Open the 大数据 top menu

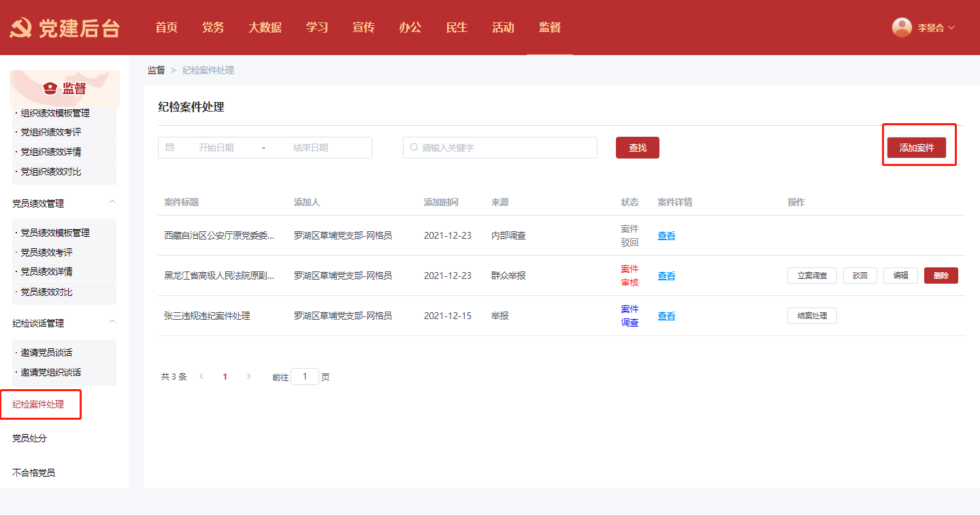[265, 27]
